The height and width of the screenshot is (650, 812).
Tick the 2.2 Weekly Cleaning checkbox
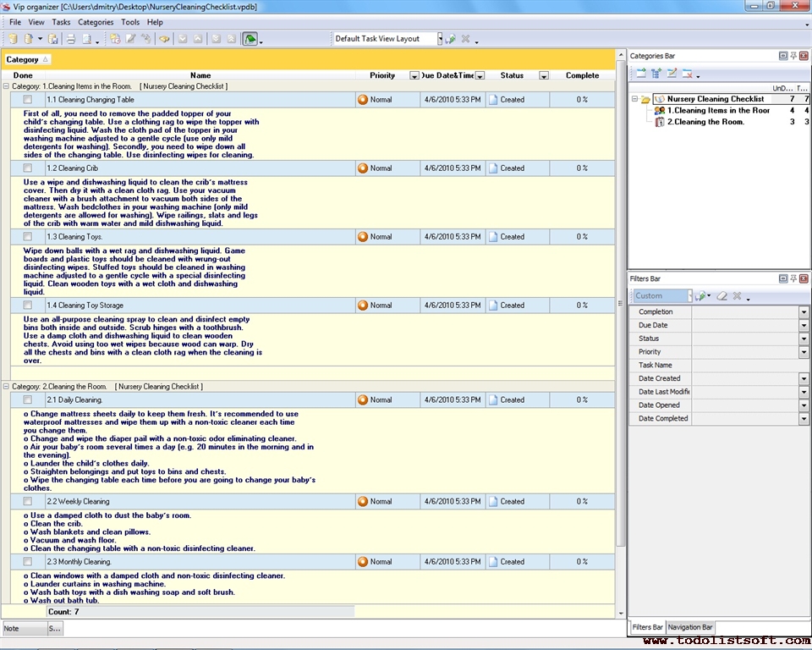click(x=27, y=502)
